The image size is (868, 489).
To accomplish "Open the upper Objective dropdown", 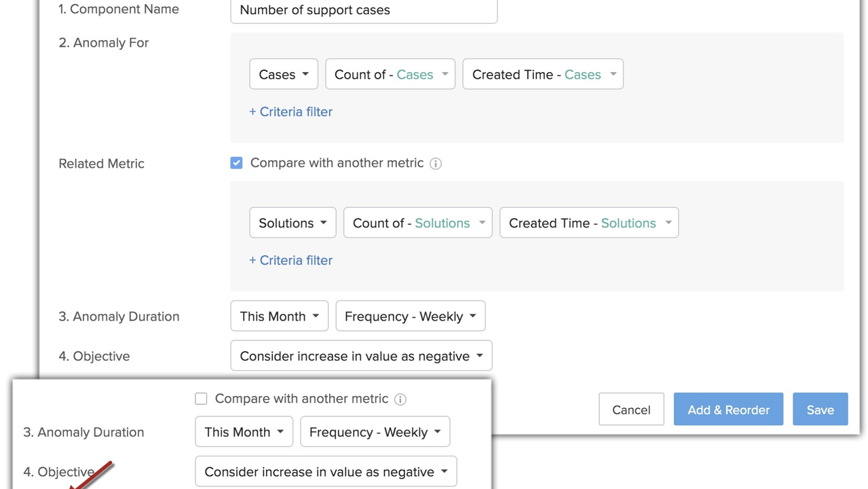I will click(x=361, y=356).
